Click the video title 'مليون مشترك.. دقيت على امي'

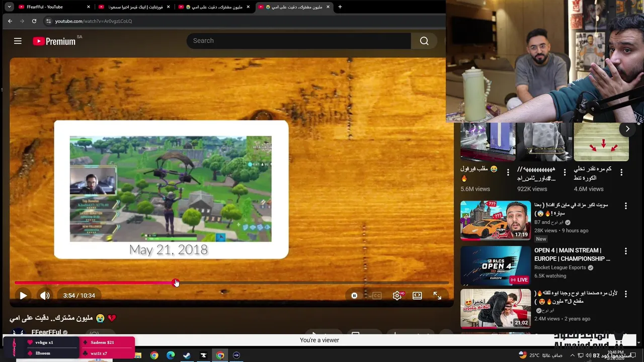click(x=63, y=318)
